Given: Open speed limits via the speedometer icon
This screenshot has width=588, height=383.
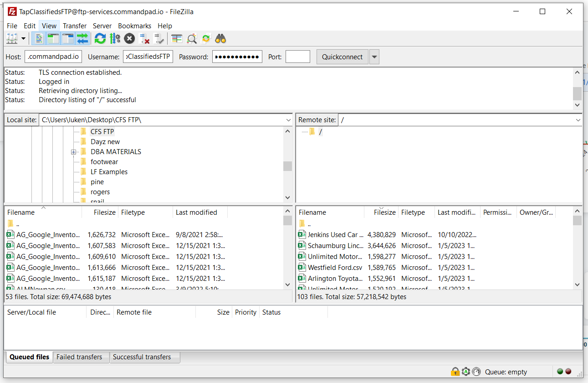Looking at the screenshot, I should coord(476,372).
